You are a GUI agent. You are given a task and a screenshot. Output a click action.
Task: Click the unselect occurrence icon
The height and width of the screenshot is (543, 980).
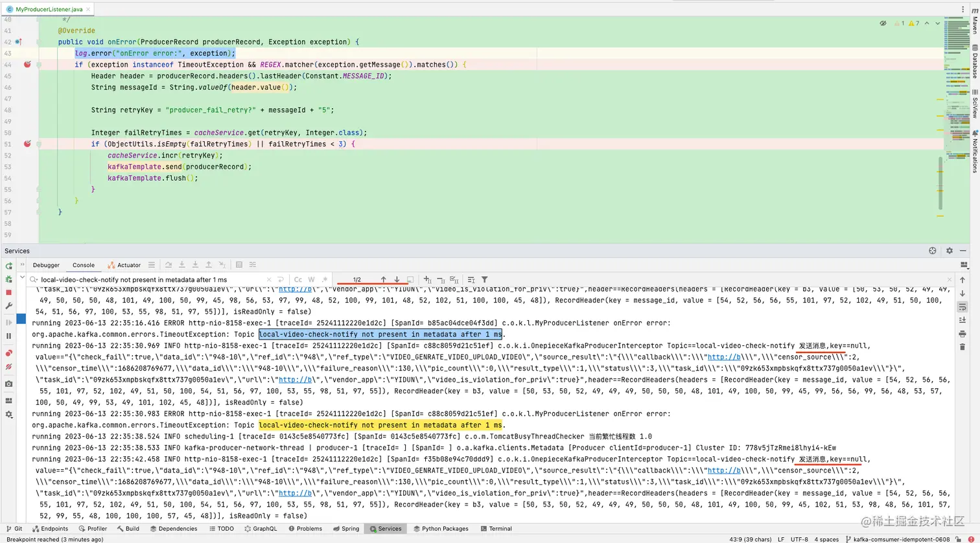(440, 279)
